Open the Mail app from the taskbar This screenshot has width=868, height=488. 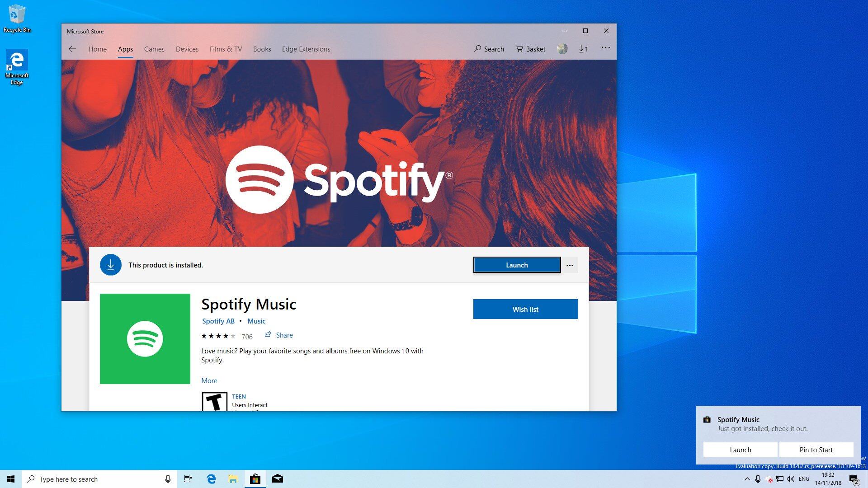[x=277, y=479]
